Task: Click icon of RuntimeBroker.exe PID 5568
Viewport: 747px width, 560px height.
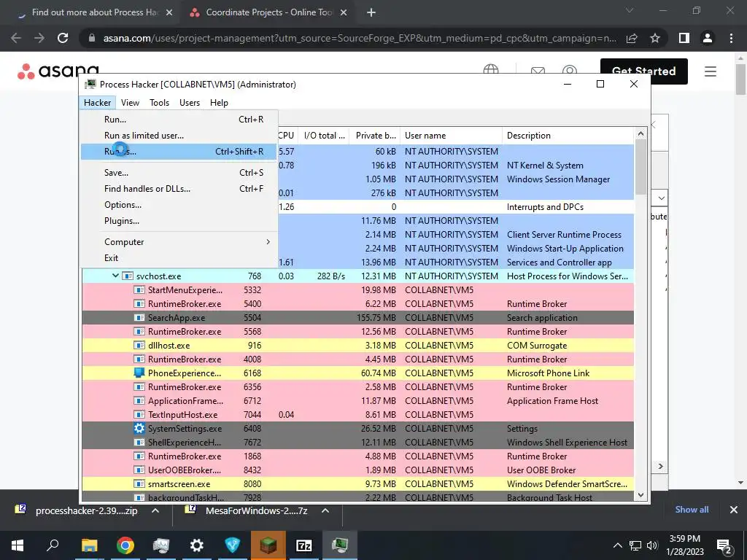Action: coord(139,332)
